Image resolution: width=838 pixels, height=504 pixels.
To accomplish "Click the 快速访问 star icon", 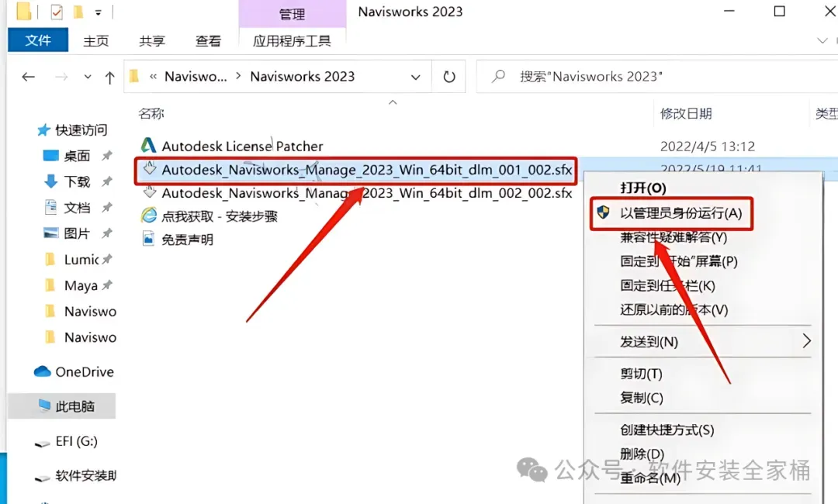I will point(43,129).
